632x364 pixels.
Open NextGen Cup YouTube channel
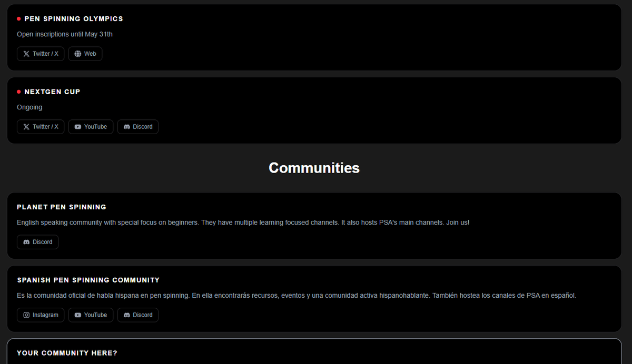(x=91, y=127)
